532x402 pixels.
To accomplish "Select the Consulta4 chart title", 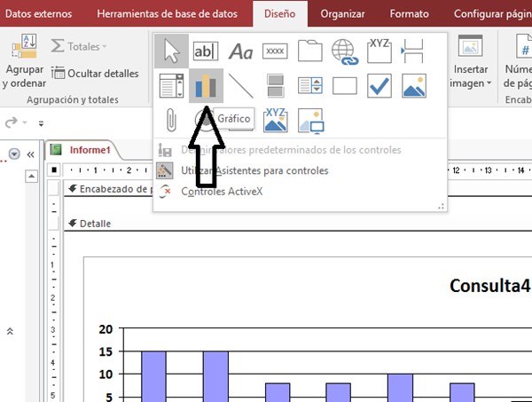I will tap(489, 286).
